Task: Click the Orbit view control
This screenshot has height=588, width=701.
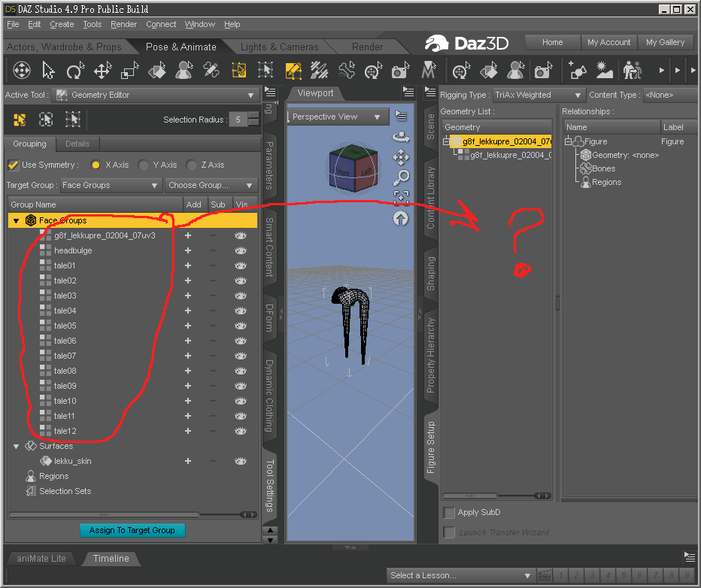Action: point(401,136)
